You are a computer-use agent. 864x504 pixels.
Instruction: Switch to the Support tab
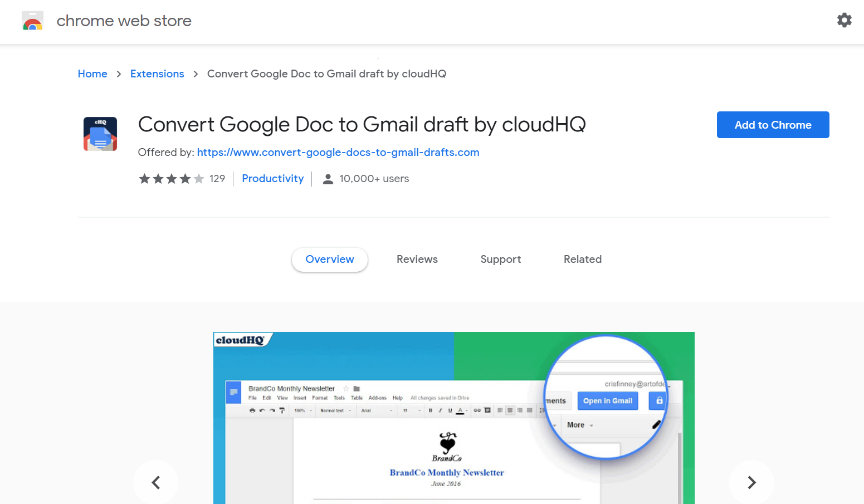[501, 260]
